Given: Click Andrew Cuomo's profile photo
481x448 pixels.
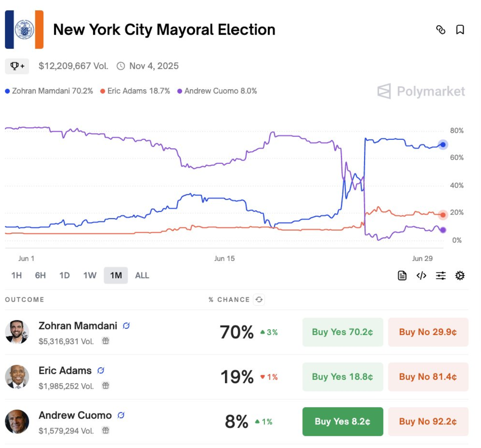Looking at the screenshot, I should click(x=17, y=421).
